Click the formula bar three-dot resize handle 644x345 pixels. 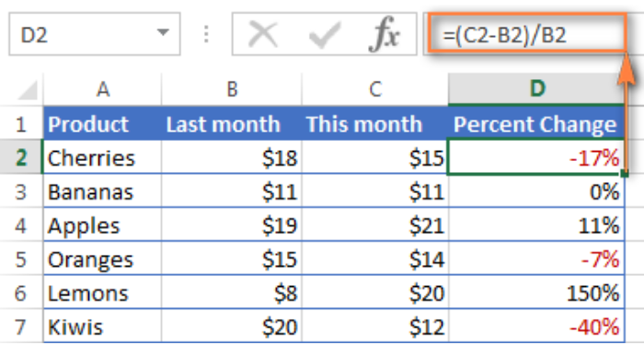pyautogui.click(x=206, y=35)
